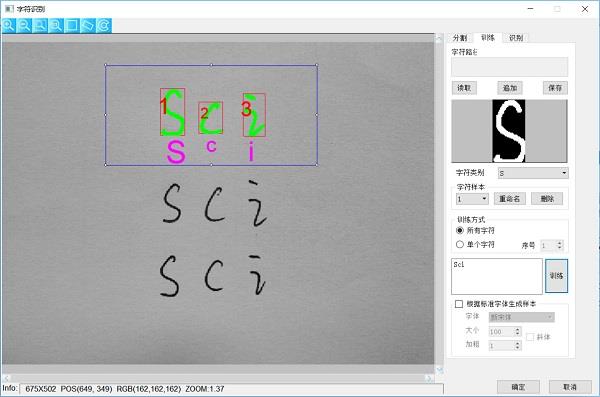Switch to the 识别 tab
600x397 pixels.
click(x=516, y=38)
